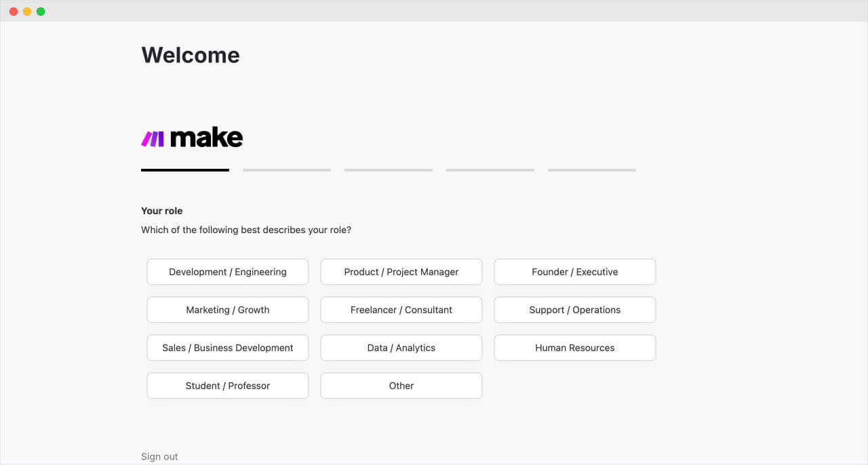
Task: Choose Support / Operations
Action: [574, 309]
